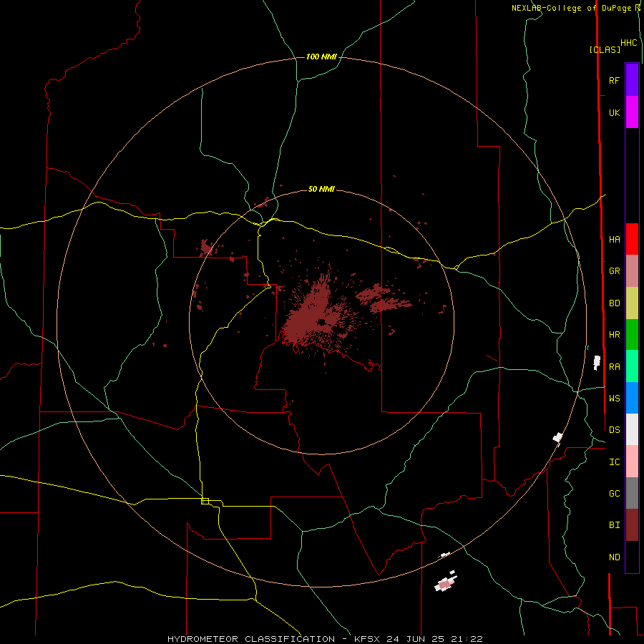This screenshot has height=644, width=644.
Task: Click the "HA" legend label
Action: click(x=614, y=240)
